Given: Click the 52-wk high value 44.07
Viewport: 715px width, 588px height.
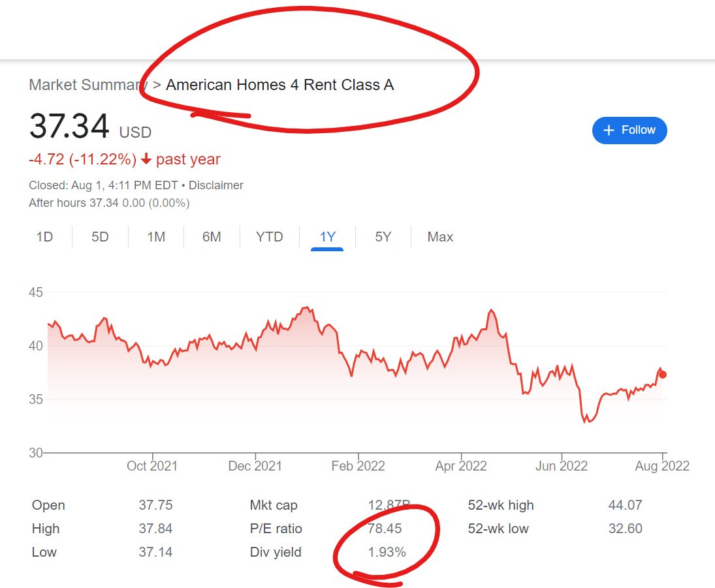Looking at the screenshot, I should (x=626, y=504).
